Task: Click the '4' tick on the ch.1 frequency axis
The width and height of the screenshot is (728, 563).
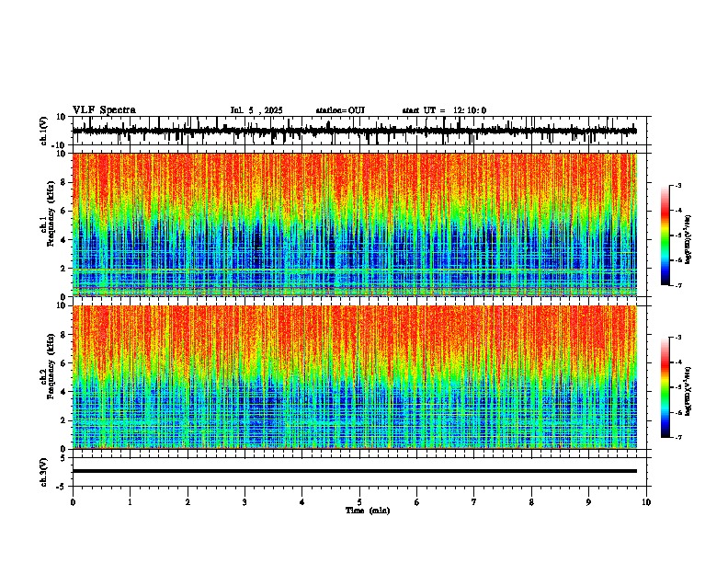Action: [64, 240]
